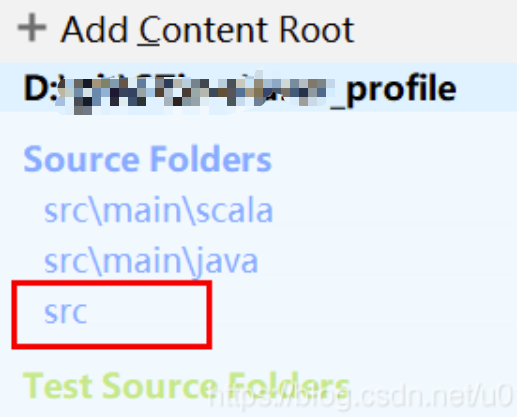Select the src folder in the red box
The image size is (517, 417).
click(66, 313)
